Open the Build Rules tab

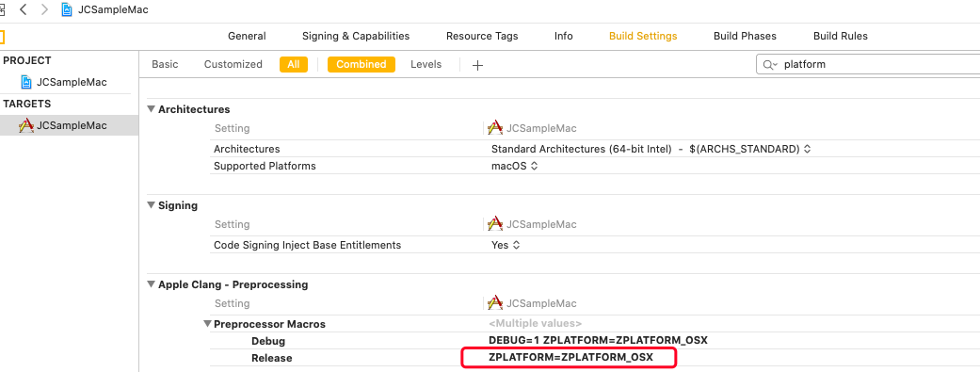pos(841,37)
